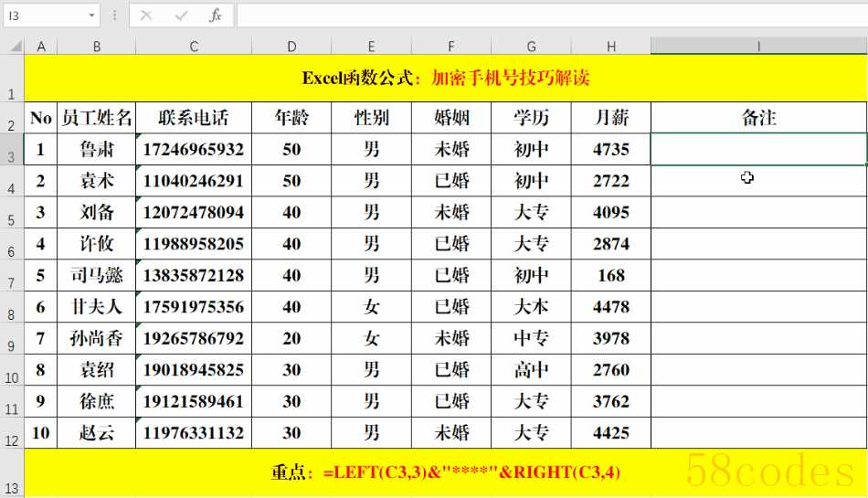Select row 2 header

tap(12, 117)
